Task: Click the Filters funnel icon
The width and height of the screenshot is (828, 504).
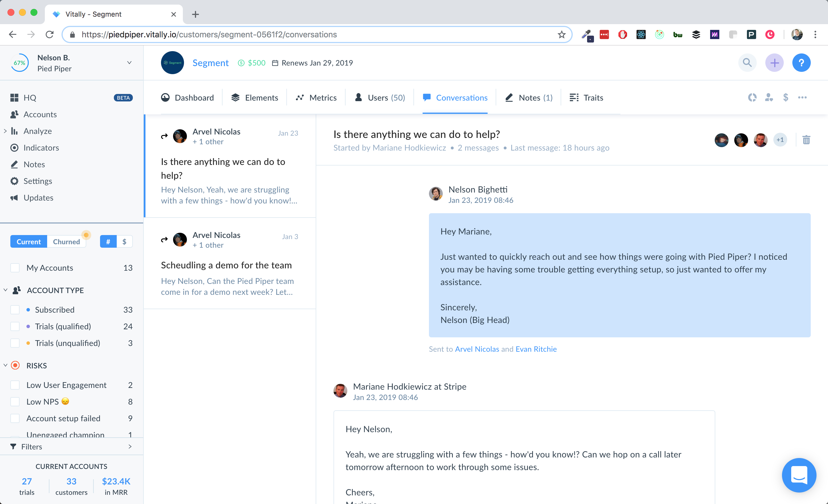Action: 13,446
